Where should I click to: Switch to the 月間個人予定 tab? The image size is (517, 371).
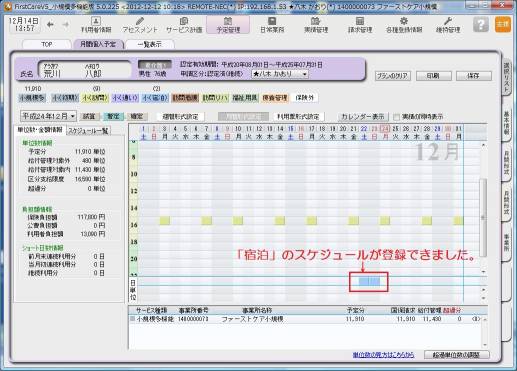tap(98, 44)
